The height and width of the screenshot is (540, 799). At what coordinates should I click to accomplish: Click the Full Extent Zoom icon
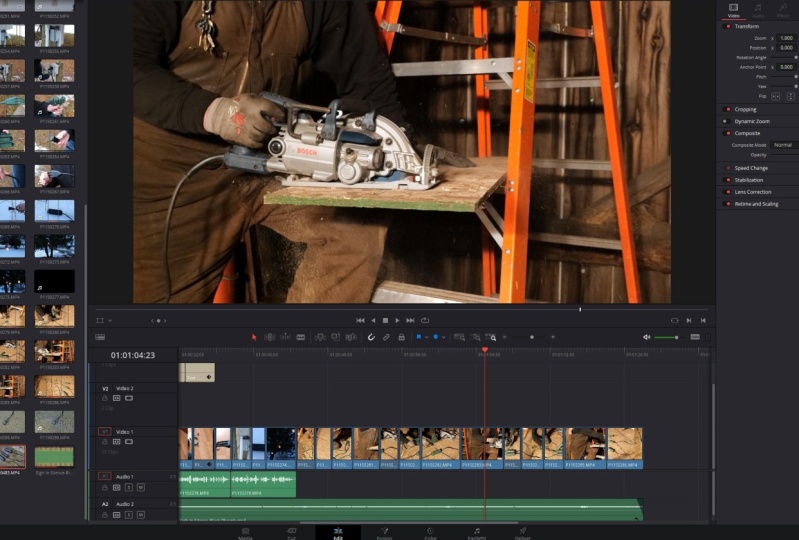pos(459,337)
